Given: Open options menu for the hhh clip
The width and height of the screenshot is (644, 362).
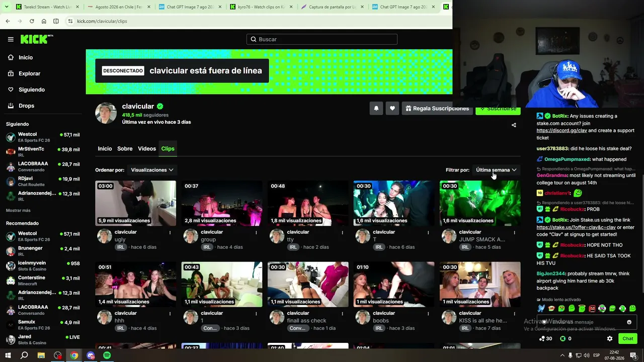Looking at the screenshot, I should 170,314.
